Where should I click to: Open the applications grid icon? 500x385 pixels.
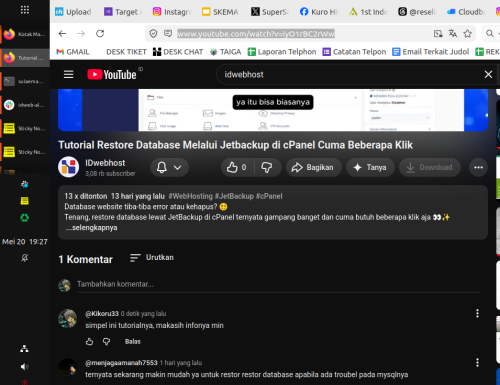(x=25, y=10)
